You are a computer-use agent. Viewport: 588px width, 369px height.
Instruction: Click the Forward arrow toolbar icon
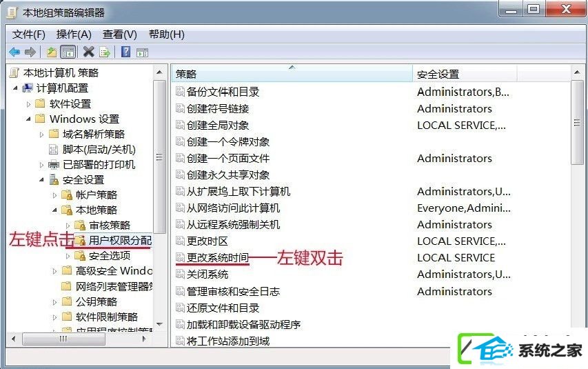pos(30,52)
